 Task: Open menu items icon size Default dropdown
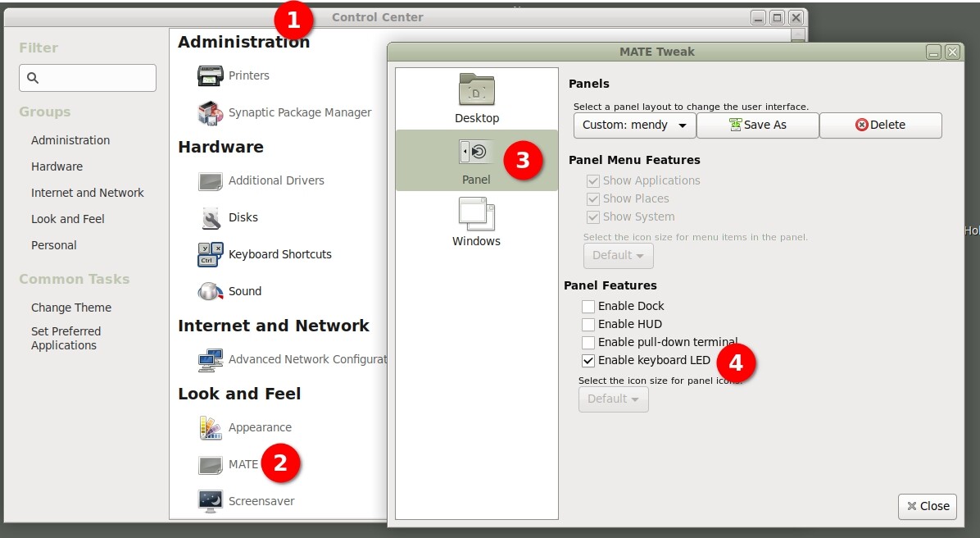click(x=618, y=256)
